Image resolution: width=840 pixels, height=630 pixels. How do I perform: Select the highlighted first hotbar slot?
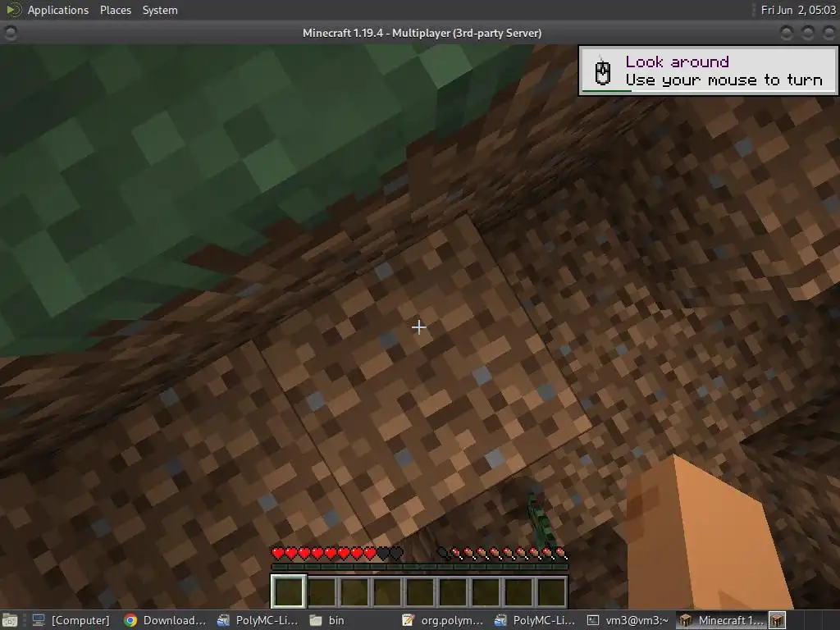point(289,591)
